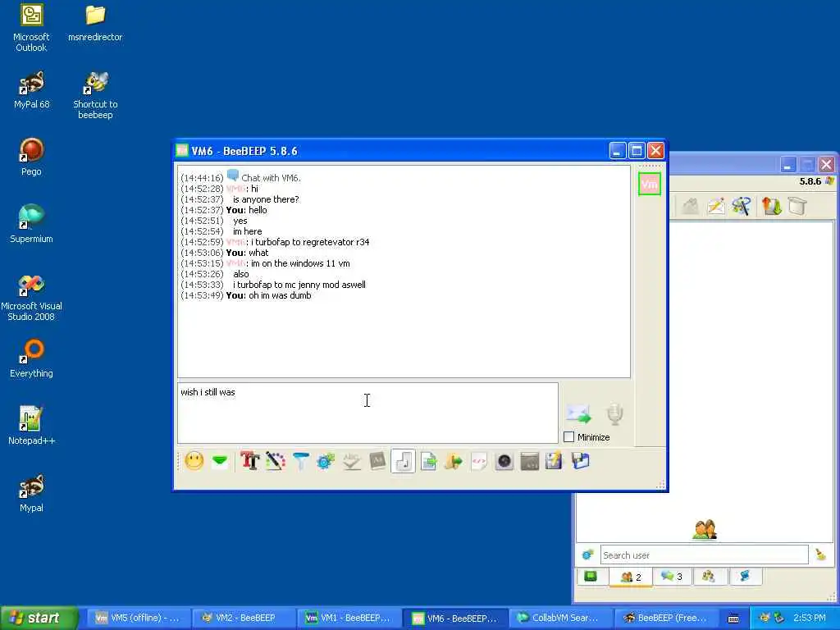Click the grey bucket icon in BeeBEEP main window
The height and width of the screenshot is (630, 840).
[797, 206]
